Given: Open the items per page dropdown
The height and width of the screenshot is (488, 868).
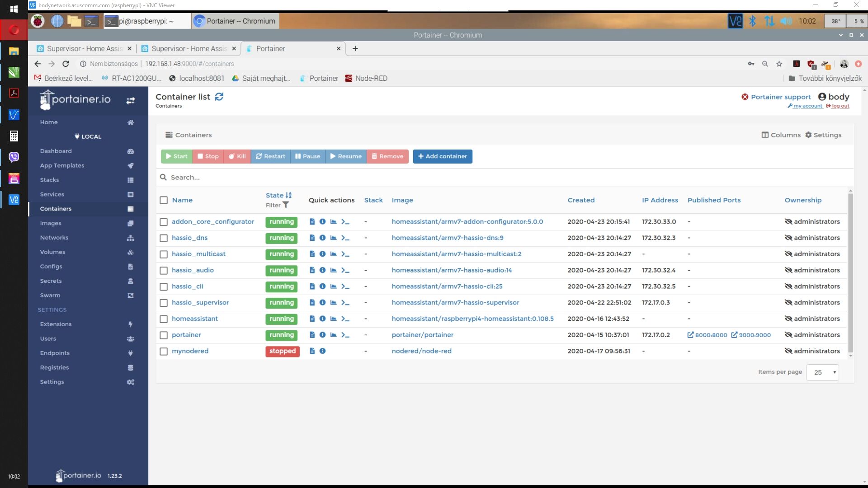Looking at the screenshot, I should 822,372.
